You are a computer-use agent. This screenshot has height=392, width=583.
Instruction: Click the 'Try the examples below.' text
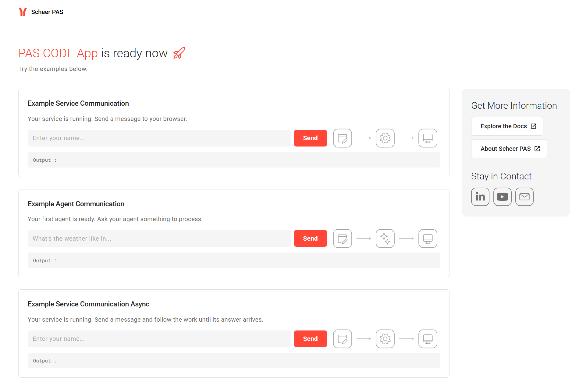tap(53, 69)
